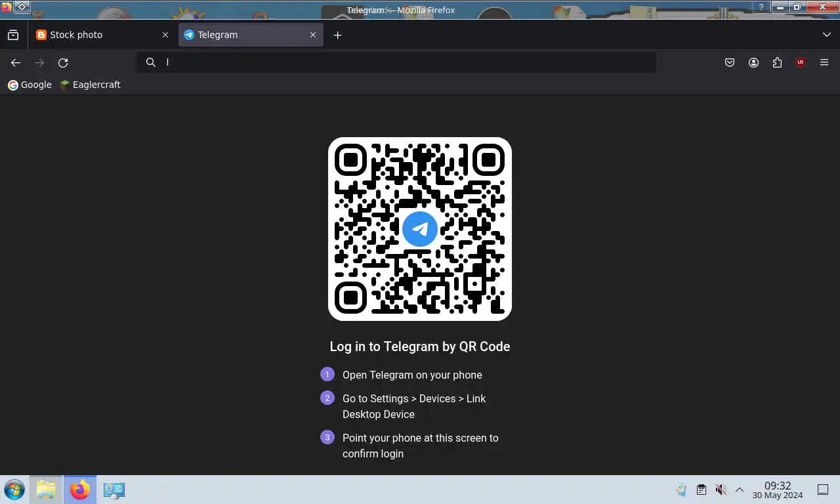This screenshot has height=504, width=840.
Task: Open the window menu icon in title bar
Action: (x=22, y=7)
